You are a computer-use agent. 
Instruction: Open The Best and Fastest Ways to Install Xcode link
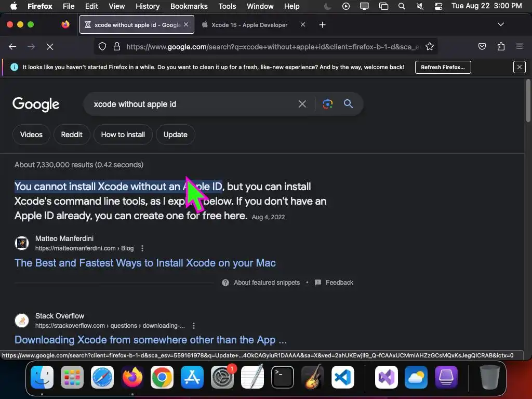(145, 263)
